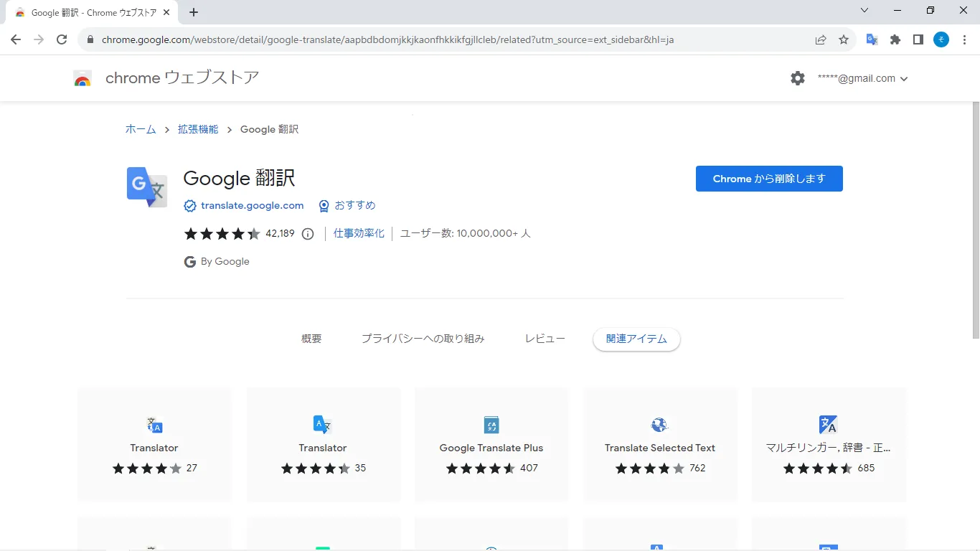This screenshot has width=980, height=551.
Task: Click the site lock icon in address bar
Action: point(90,40)
